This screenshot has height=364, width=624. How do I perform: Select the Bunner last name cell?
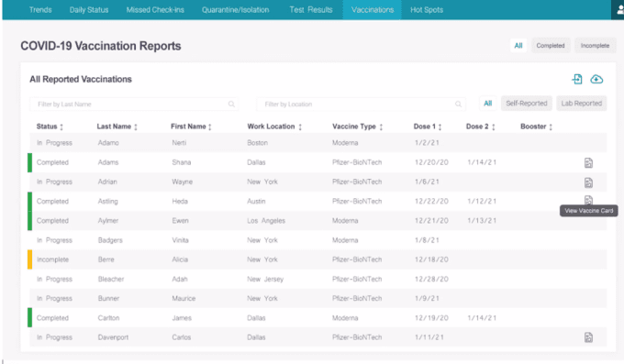tap(108, 298)
